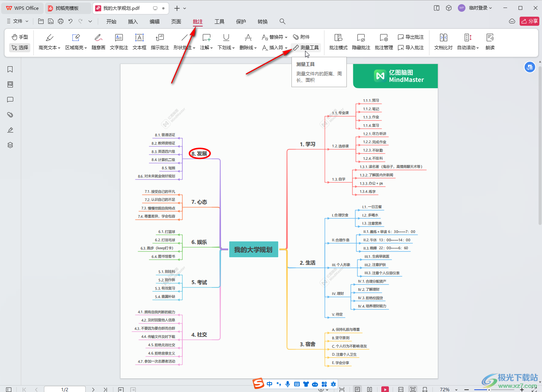Add a Text box annotation
The height and width of the screenshot is (392, 542).
point(139,42)
